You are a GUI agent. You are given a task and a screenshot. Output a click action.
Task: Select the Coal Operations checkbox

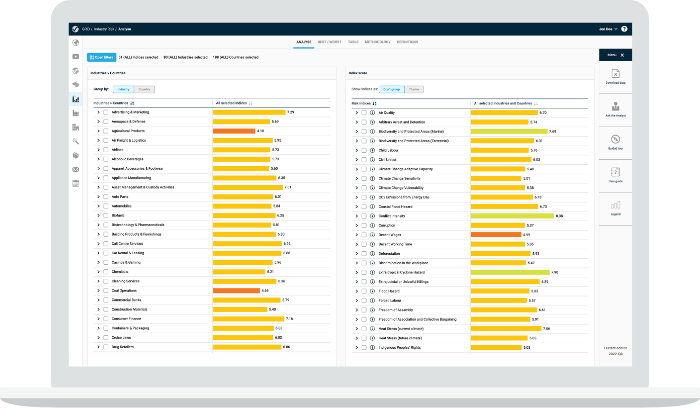tap(106, 290)
